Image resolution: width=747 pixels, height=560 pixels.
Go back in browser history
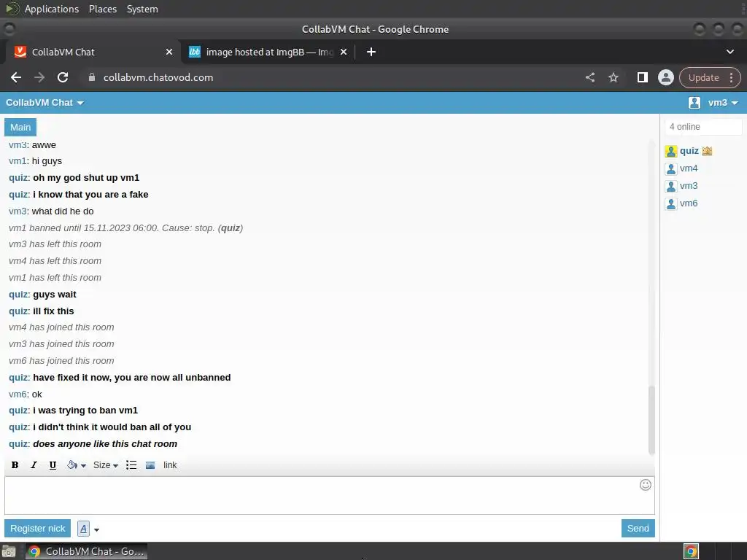coord(16,77)
